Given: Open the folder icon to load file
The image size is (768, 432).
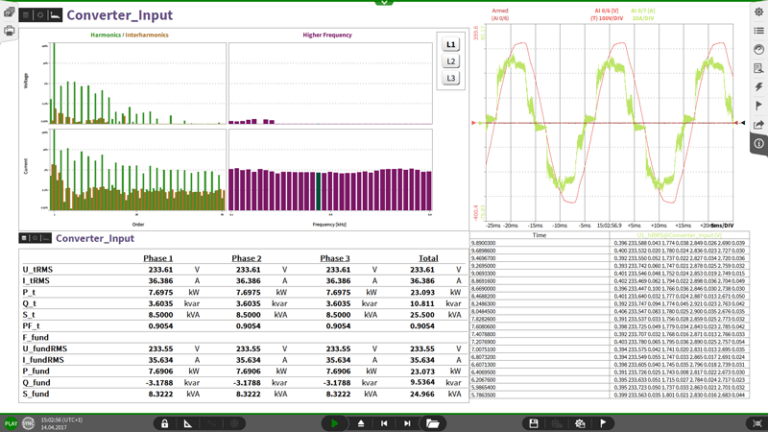Looking at the screenshot, I should click(433, 423).
